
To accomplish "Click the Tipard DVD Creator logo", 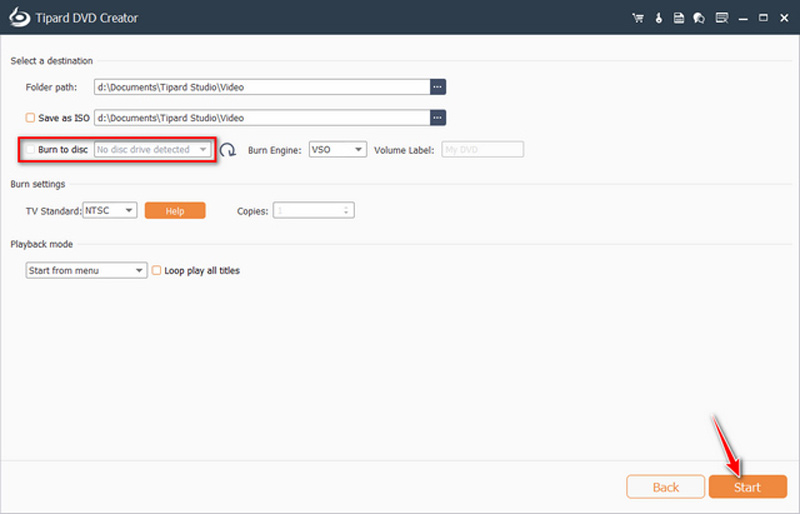I will [x=19, y=17].
